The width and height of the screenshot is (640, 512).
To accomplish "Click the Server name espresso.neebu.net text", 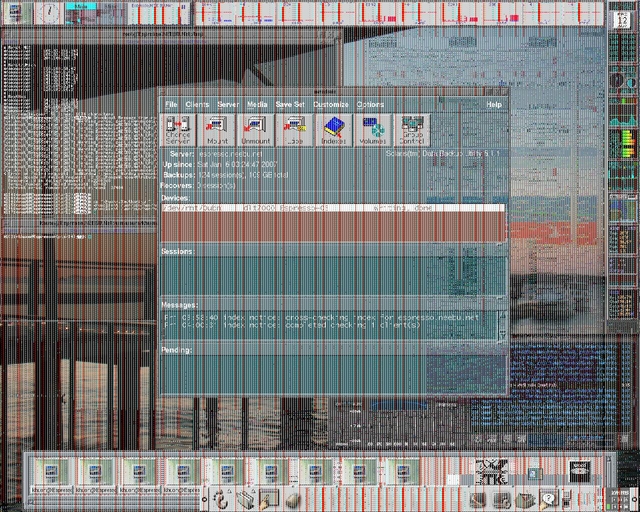I will (x=230, y=154).
